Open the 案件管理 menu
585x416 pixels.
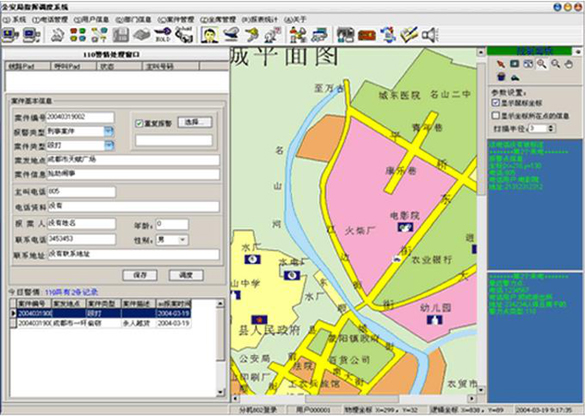click(x=176, y=19)
